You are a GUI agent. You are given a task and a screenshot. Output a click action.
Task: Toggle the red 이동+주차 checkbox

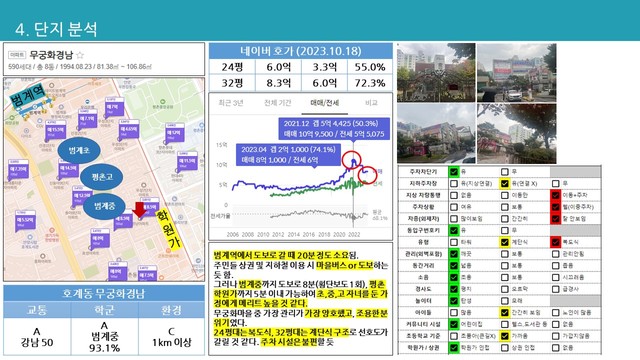(556, 196)
